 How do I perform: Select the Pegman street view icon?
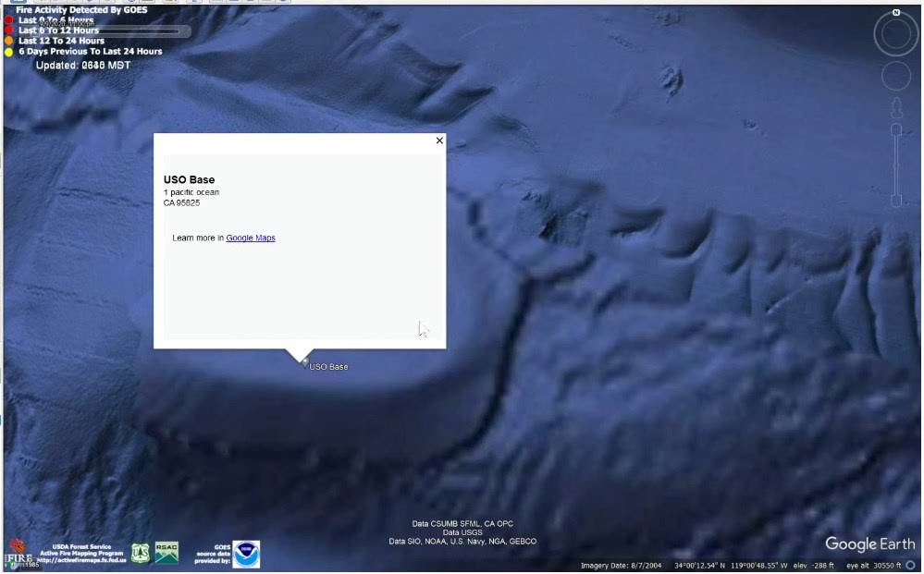(x=896, y=109)
